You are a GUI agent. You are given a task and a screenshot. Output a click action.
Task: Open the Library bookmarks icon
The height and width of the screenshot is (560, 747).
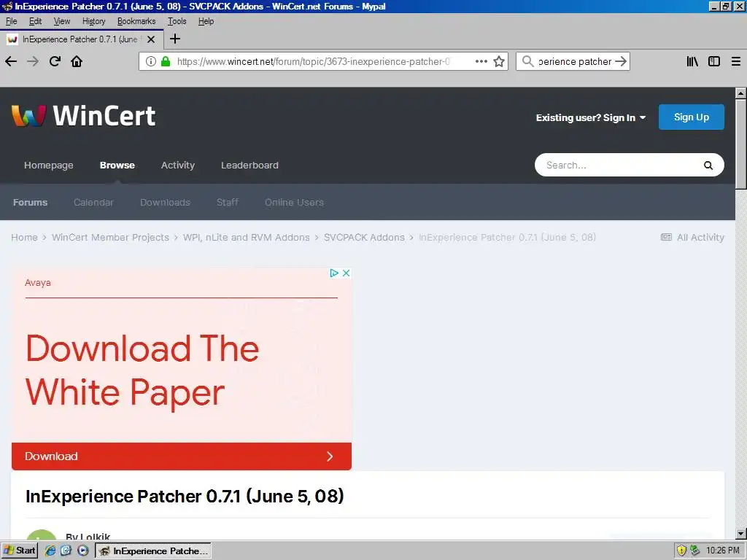pos(692,61)
